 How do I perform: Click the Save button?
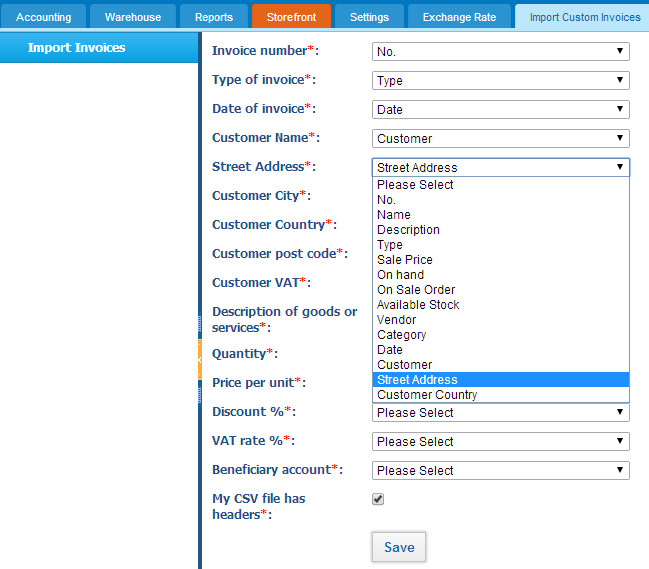tap(399, 547)
